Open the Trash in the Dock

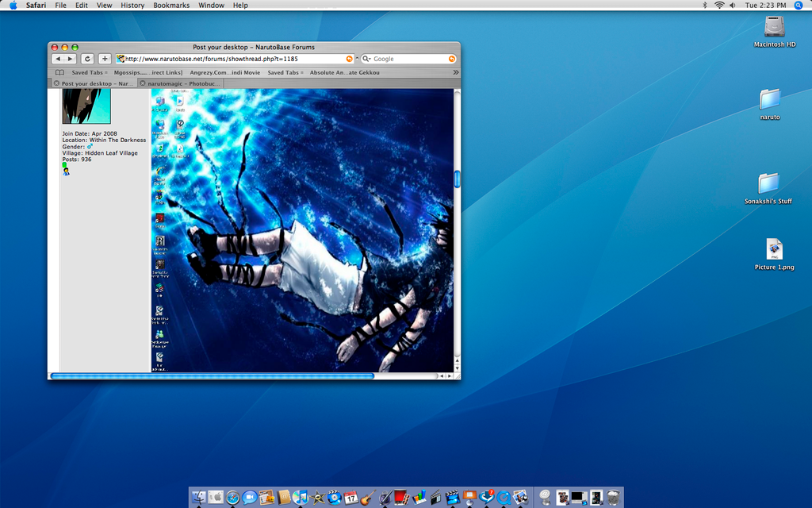tap(613, 498)
